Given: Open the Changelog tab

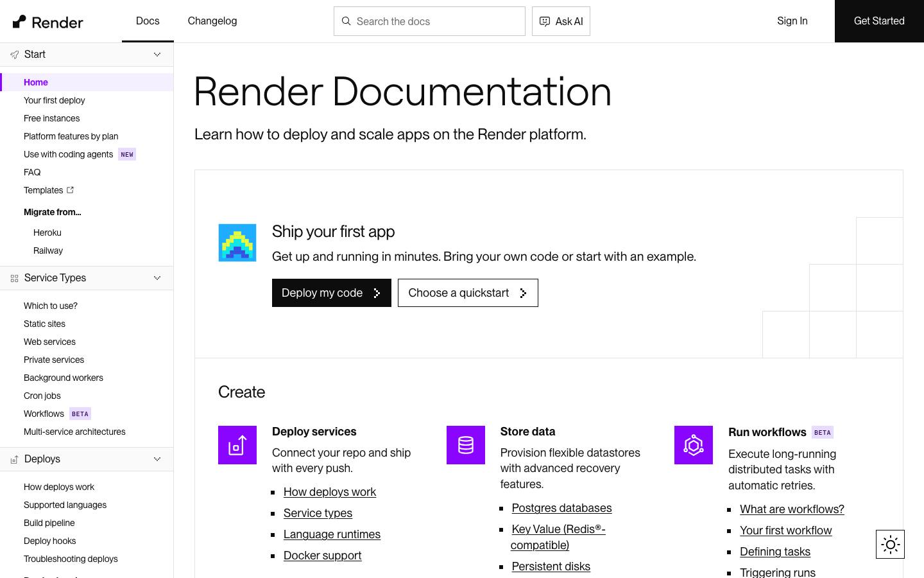Looking at the screenshot, I should [x=212, y=21].
